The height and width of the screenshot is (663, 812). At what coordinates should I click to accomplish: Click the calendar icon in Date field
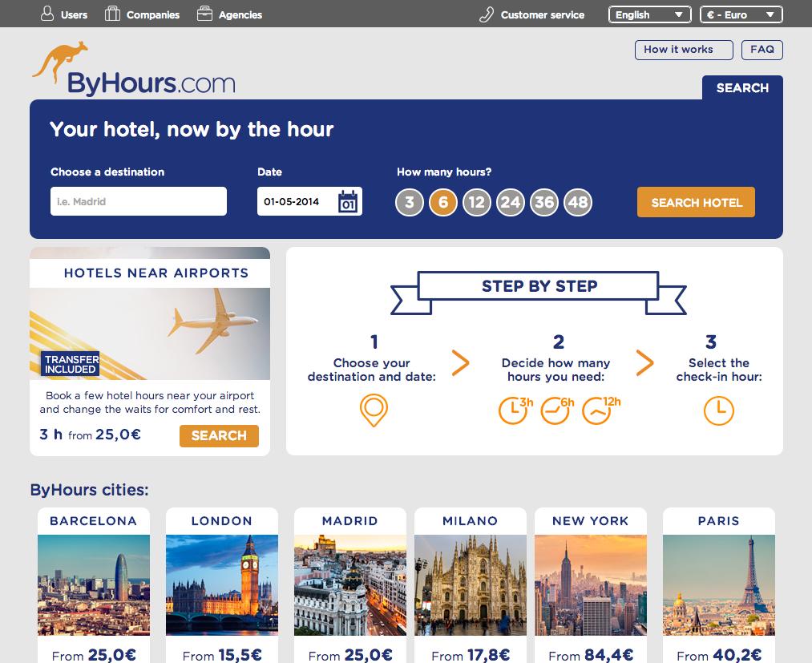(x=348, y=201)
